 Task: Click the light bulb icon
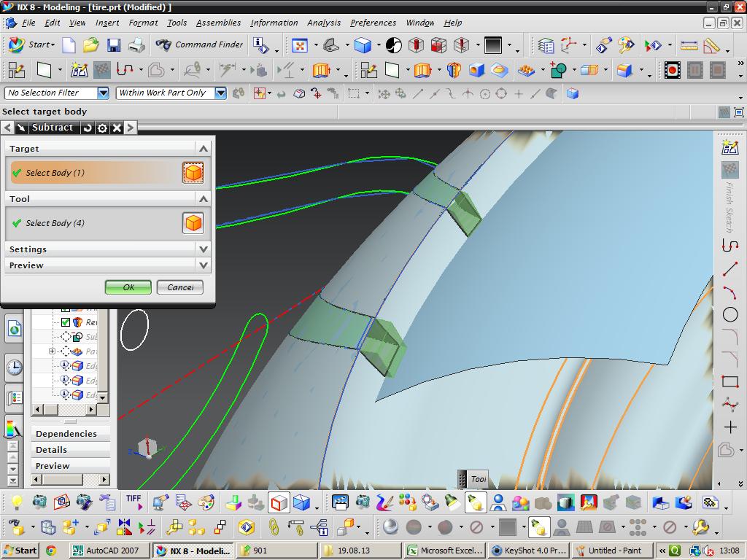[17, 502]
